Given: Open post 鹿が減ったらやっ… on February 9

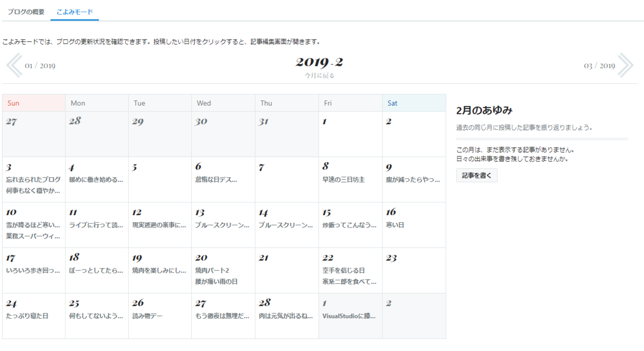Looking at the screenshot, I should (413, 179).
